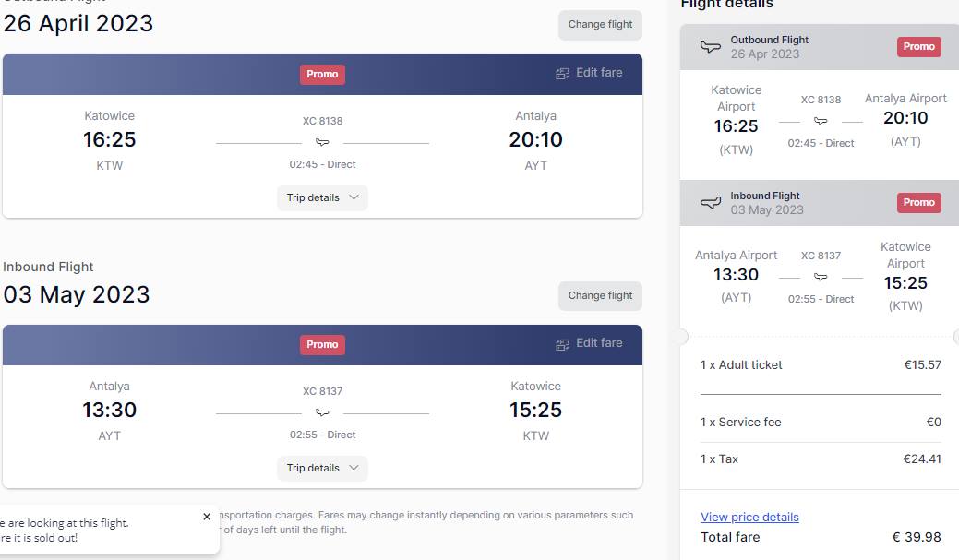Image resolution: width=959 pixels, height=560 pixels.
Task: Click the plane icon under XC 8137 on the inbound card
Action: click(x=322, y=412)
